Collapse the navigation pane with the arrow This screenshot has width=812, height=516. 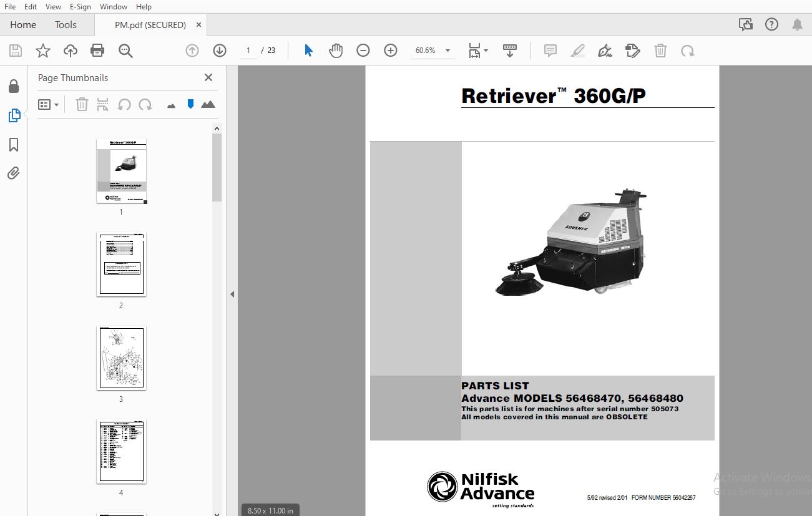coord(232,294)
